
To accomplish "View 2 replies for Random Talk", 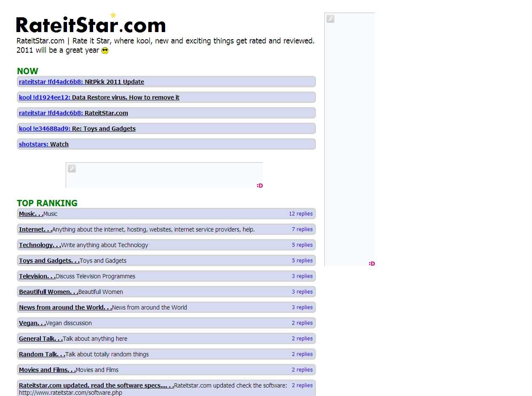I will 302,354.
